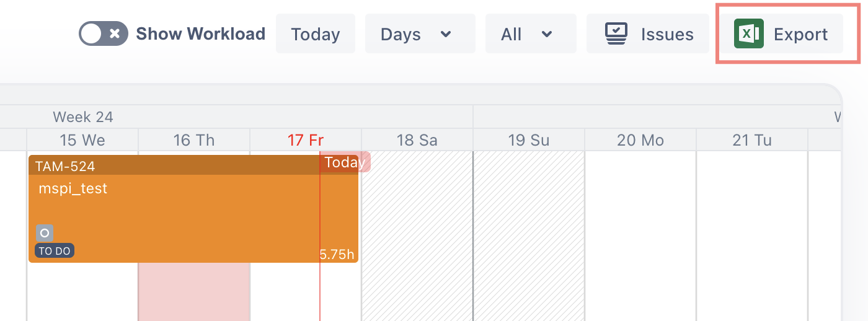Image resolution: width=868 pixels, height=321 pixels.
Task: Click the Week 24 header
Action: point(83,117)
